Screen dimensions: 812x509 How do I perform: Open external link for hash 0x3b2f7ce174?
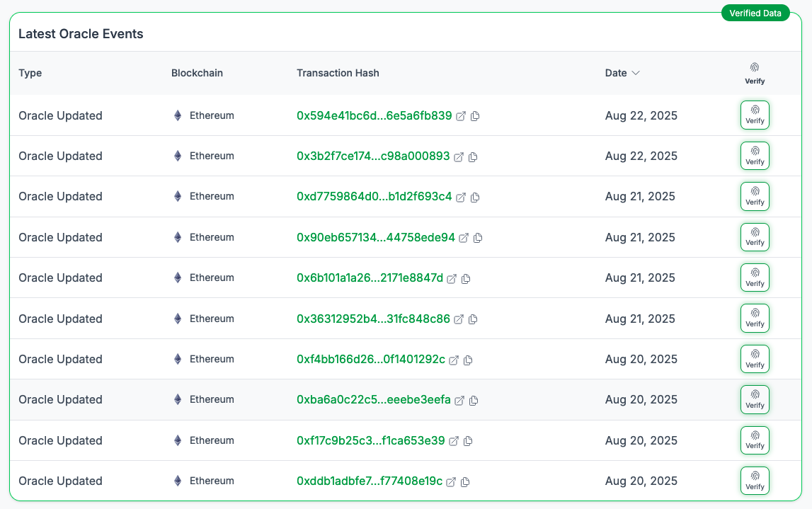(459, 156)
